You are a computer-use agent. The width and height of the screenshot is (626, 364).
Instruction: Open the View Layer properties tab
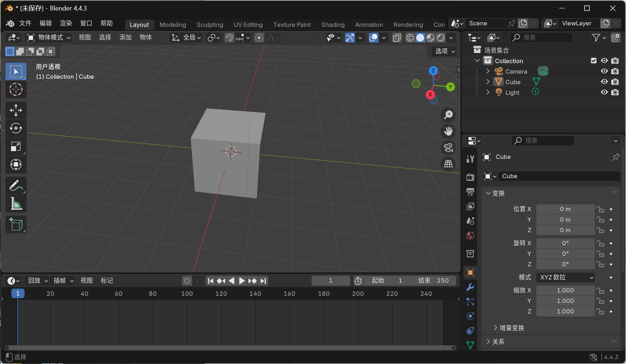click(x=470, y=206)
